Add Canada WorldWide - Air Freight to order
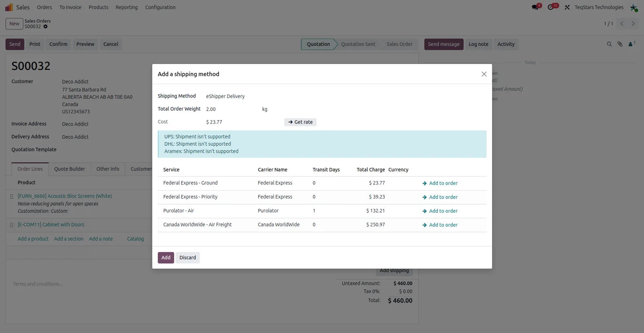Screen dimensions: 644x333 tap(440, 225)
